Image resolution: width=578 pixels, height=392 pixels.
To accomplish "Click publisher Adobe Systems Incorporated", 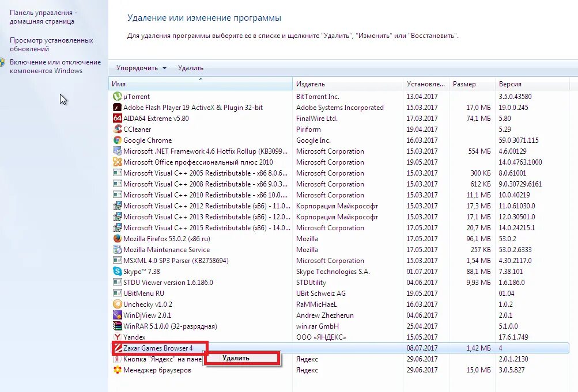I will pyautogui.click(x=340, y=108).
